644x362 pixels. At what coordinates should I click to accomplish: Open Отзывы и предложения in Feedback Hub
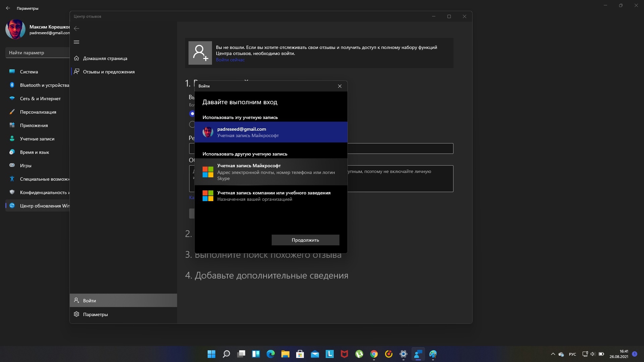123,72
